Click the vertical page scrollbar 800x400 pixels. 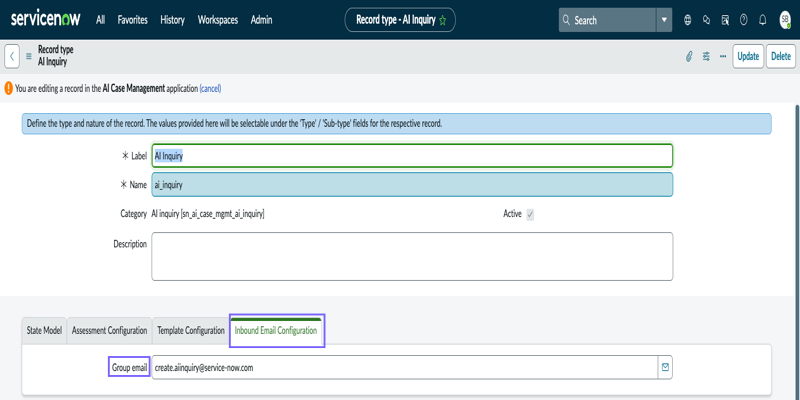coord(796,252)
